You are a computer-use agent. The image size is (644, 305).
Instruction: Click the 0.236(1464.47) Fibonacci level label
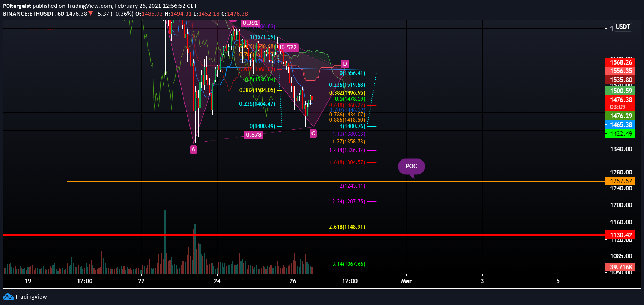click(x=257, y=104)
